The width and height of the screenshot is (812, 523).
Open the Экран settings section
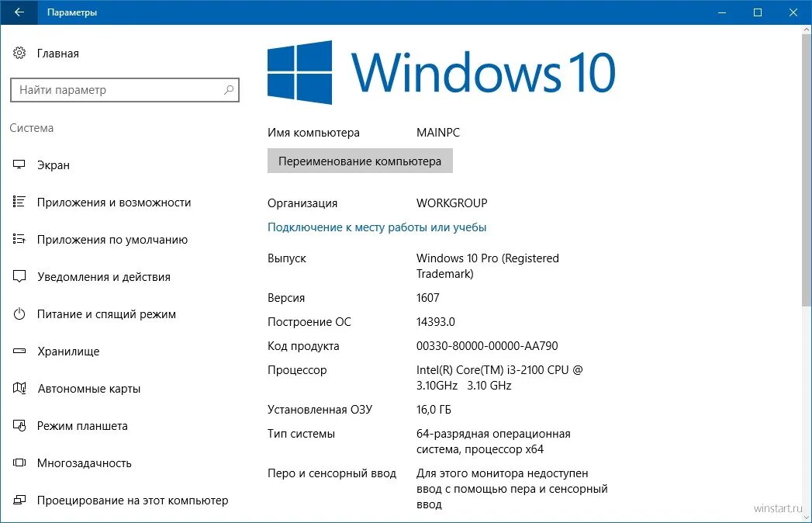click(x=54, y=165)
